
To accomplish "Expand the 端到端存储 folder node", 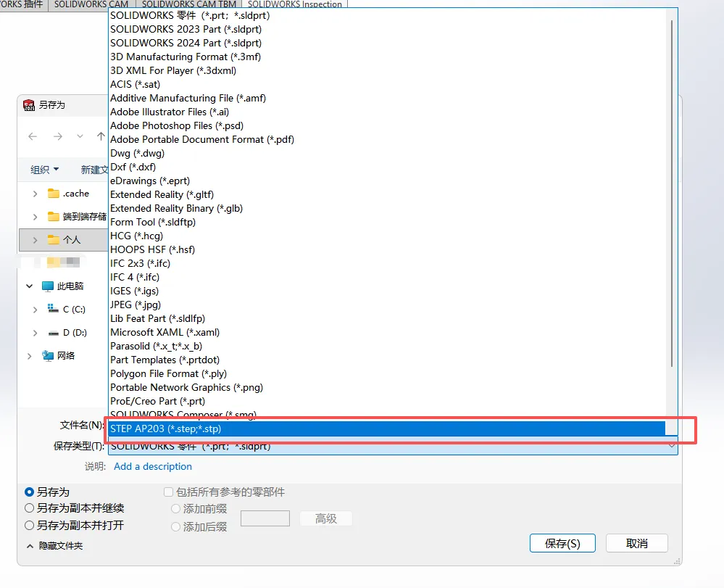I will pos(35,217).
